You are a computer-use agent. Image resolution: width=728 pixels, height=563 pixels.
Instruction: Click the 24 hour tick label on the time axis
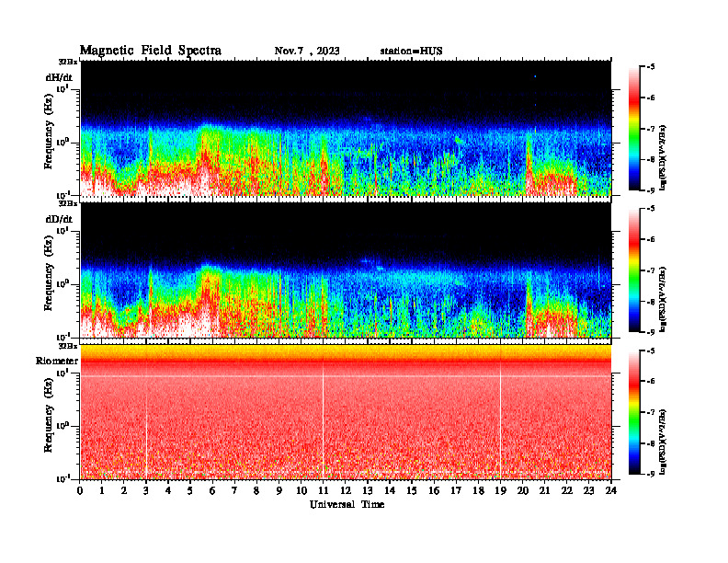611,491
